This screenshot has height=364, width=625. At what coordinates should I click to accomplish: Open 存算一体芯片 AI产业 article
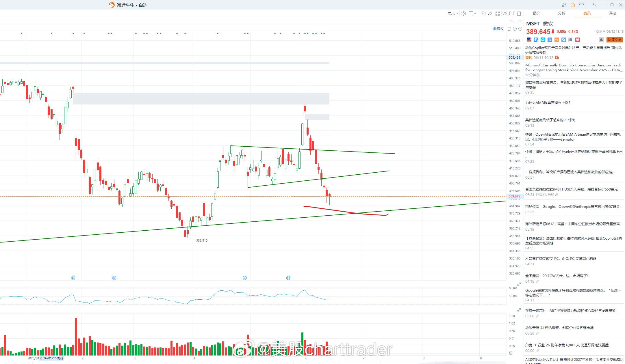coord(570,311)
